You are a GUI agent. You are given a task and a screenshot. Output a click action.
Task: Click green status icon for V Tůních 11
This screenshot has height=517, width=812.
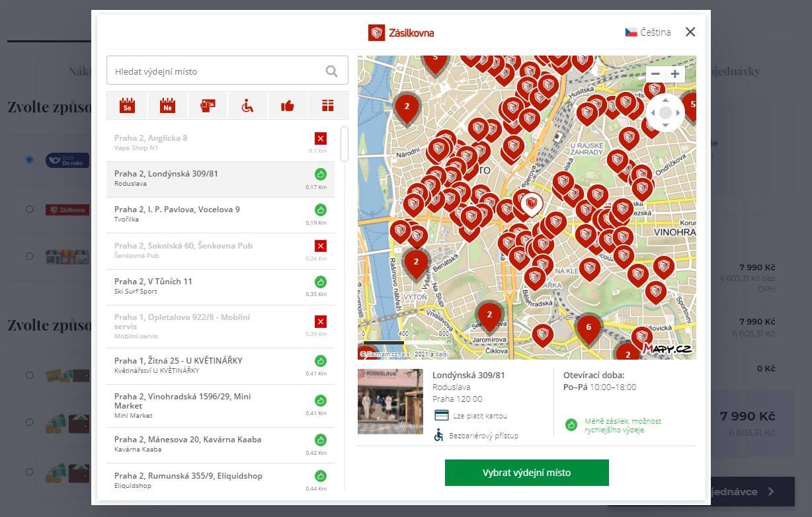(x=321, y=282)
